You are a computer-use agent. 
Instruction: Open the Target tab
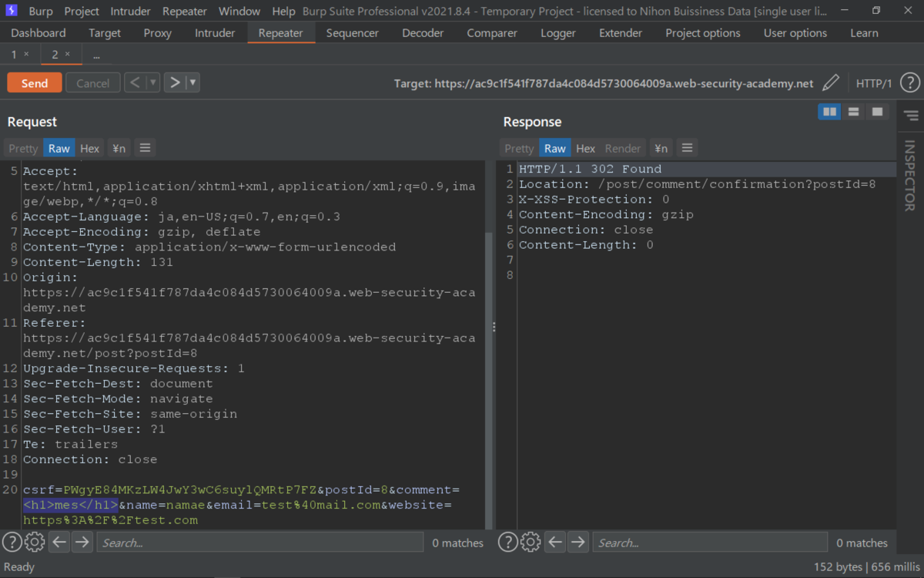[x=105, y=33]
